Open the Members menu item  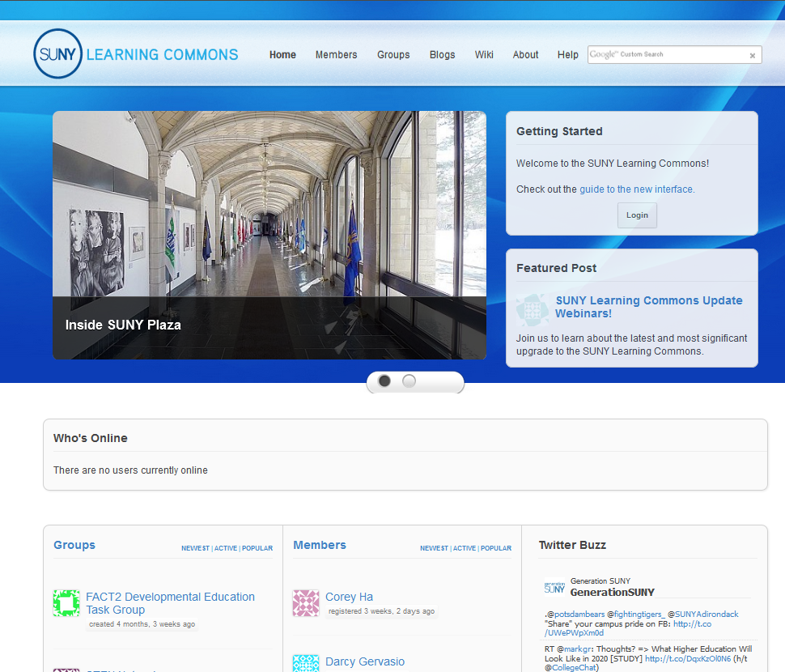tap(336, 54)
